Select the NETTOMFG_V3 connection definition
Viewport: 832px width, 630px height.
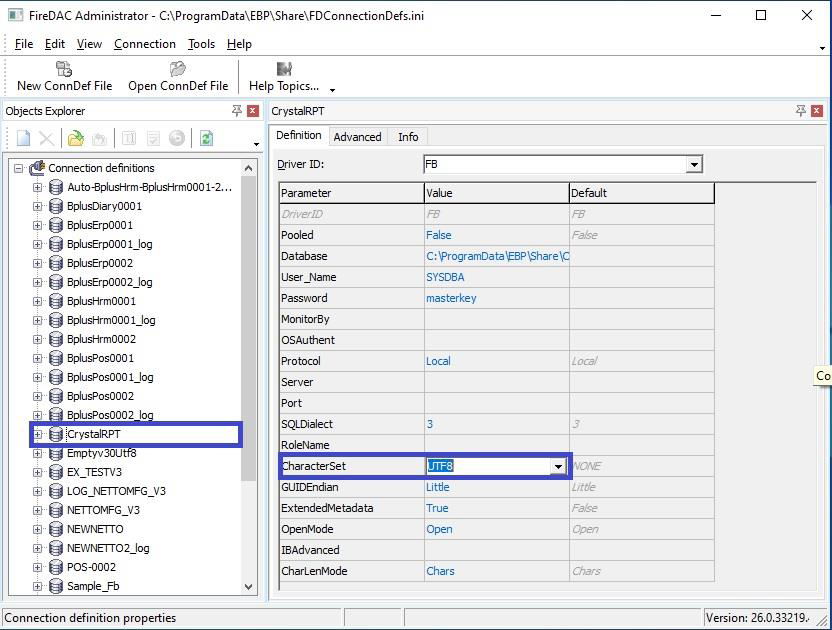pyautogui.click(x=103, y=510)
